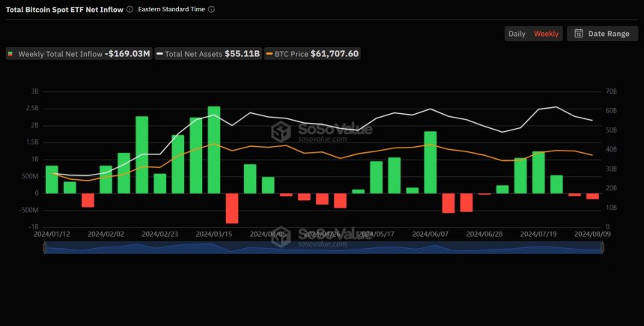Switch to the Daily view tab
644x326 pixels.
pos(517,34)
